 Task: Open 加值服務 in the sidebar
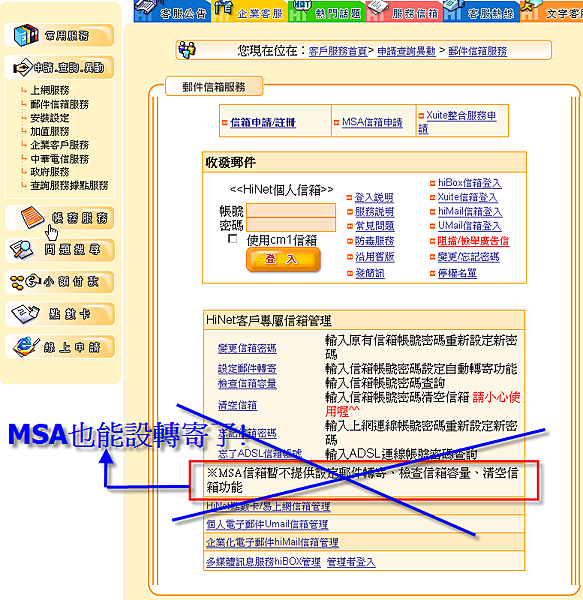coord(50,131)
